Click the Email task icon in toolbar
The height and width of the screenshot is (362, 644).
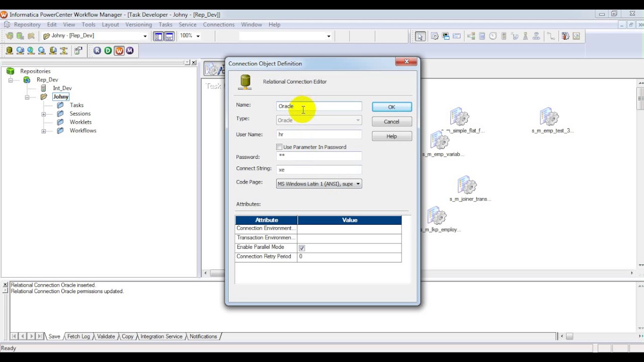pos(457,36)
